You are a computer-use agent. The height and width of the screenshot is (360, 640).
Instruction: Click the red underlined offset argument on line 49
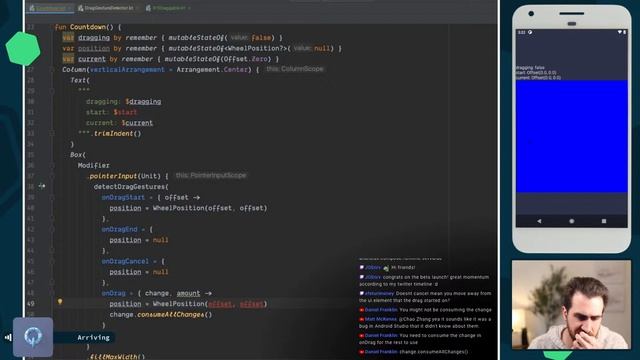[x=220, y=304]
